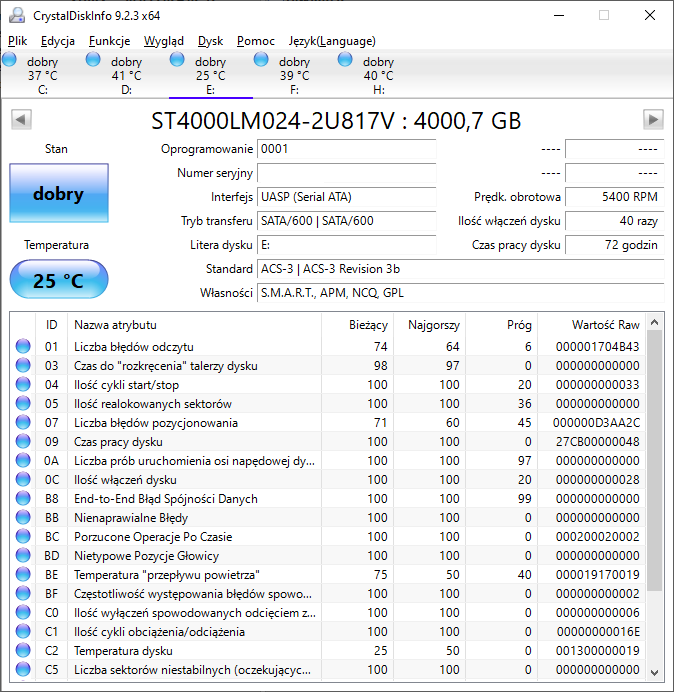This screenshot has height=692, width=674.
Task: Click the CrystalDiskInfo title bar app icon
Action: click(17, 15)
